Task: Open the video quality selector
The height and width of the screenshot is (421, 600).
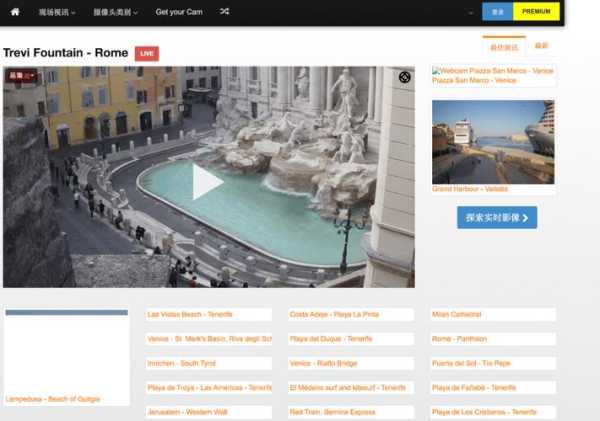Action: pos(21,76)
